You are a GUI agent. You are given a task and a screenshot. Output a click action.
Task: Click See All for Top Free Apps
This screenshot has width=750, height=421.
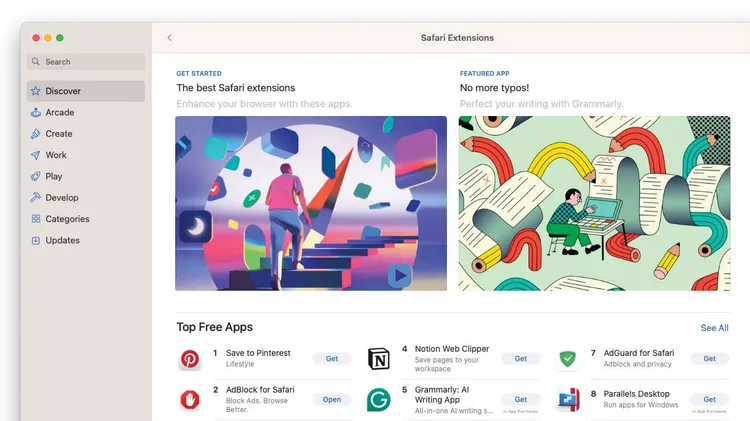715,328
